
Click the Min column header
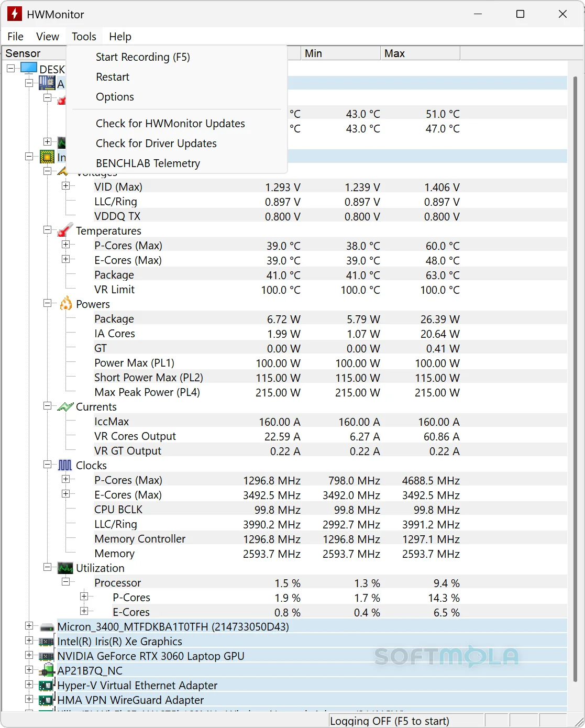341,53
